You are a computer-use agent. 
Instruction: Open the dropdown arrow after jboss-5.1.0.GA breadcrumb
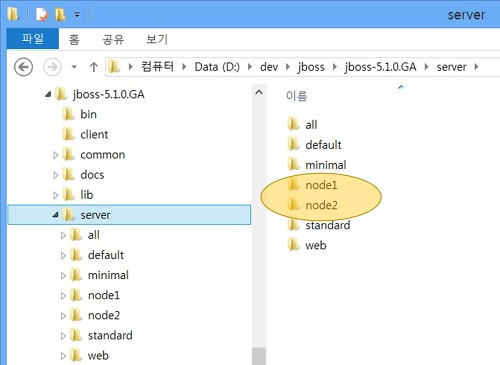coord(426,67)
